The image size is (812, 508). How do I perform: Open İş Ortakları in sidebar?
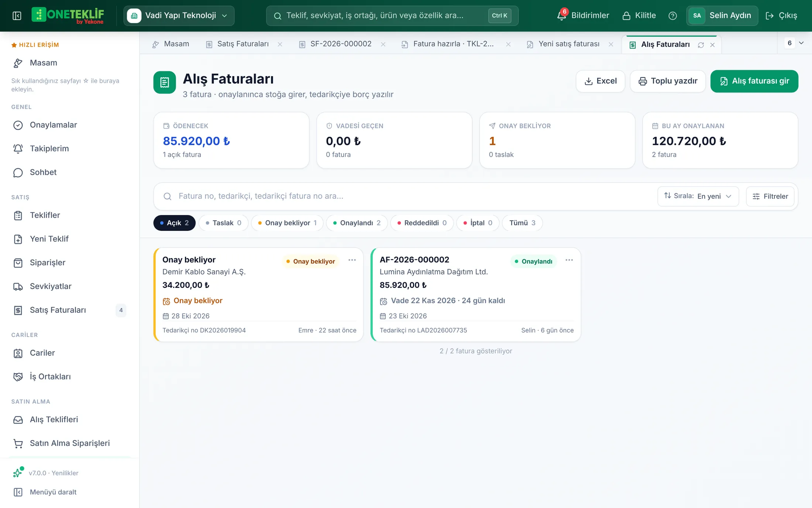click(69, 376)
